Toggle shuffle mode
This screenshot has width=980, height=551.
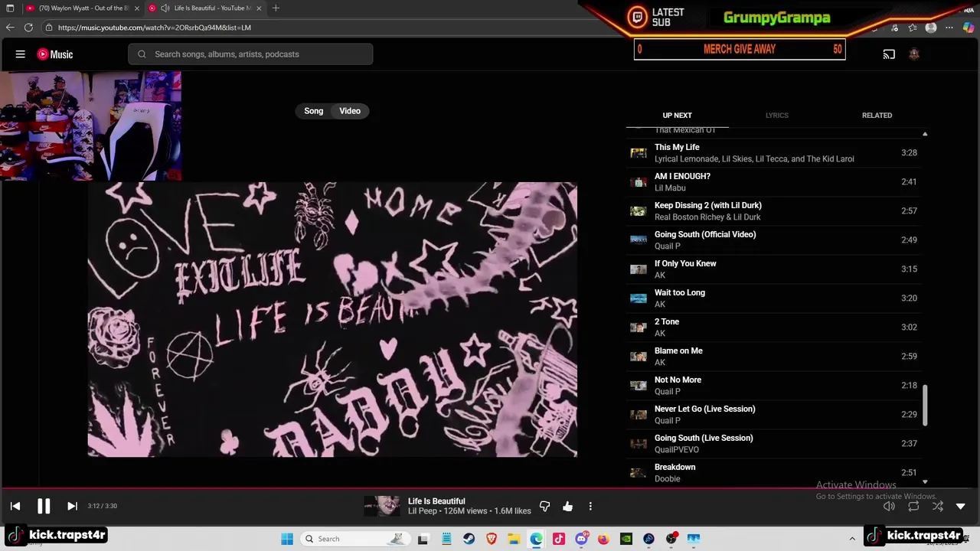point(938,506)
